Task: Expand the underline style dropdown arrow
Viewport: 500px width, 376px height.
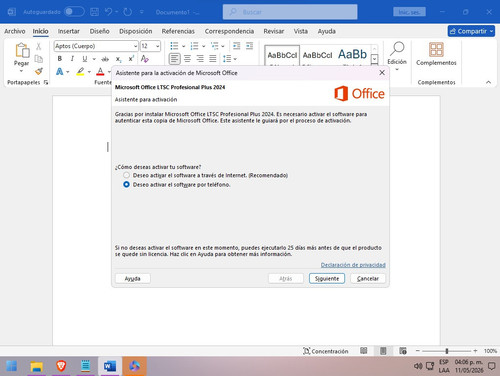Action: 94,59
